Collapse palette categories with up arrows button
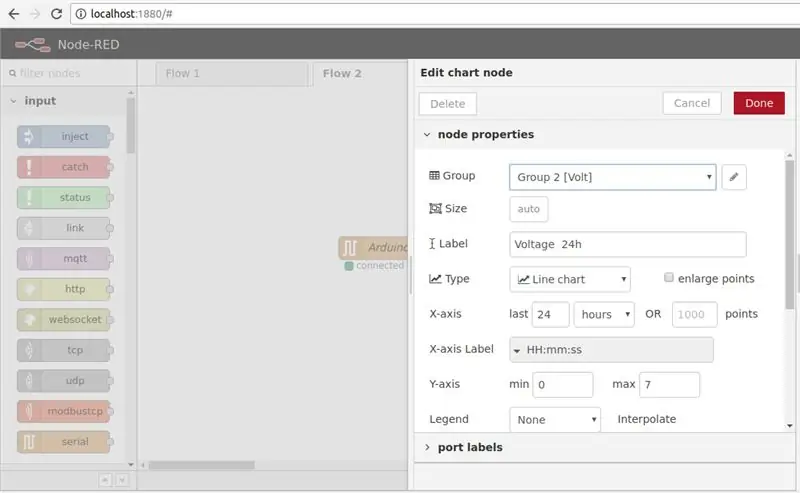The height and width of the screenshot is (493, 800). click(x=105, y=480)
